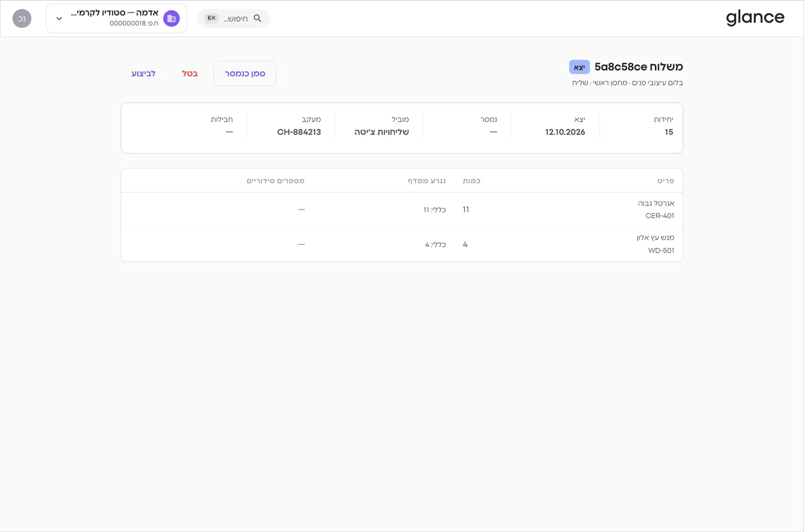This screenshot has width=804, height=532.
Task: Select the item אגרטל גבוה
Action: click(656, 203)
